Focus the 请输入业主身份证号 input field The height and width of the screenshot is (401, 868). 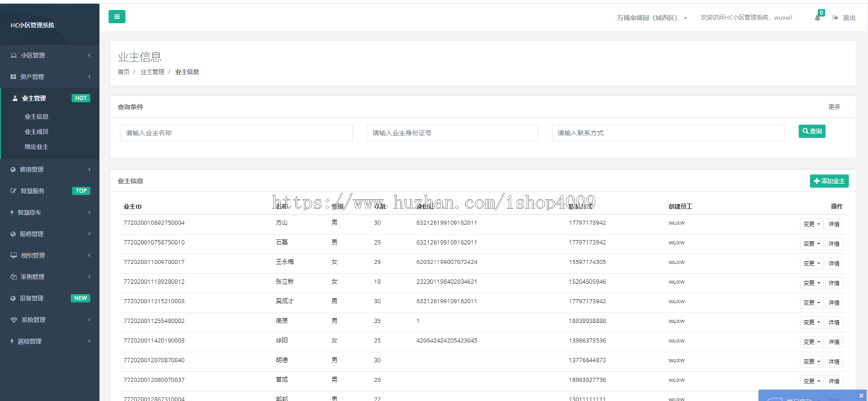[x=452, y=133]
